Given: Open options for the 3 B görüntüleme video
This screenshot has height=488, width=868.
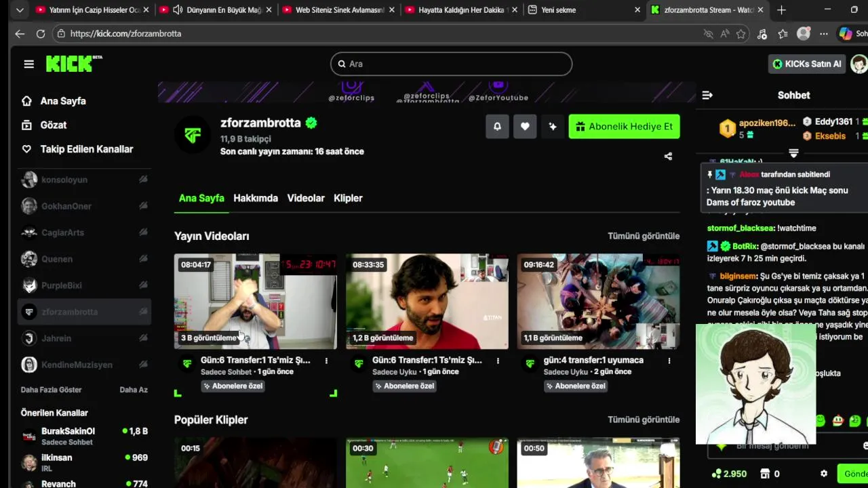Looking at the screenshot, I should (326, 361).
